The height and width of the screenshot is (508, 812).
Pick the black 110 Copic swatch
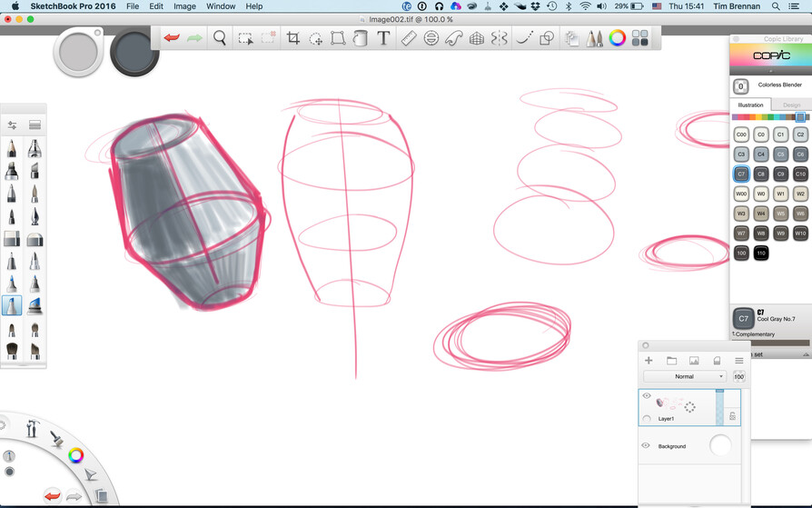(761, 253)
